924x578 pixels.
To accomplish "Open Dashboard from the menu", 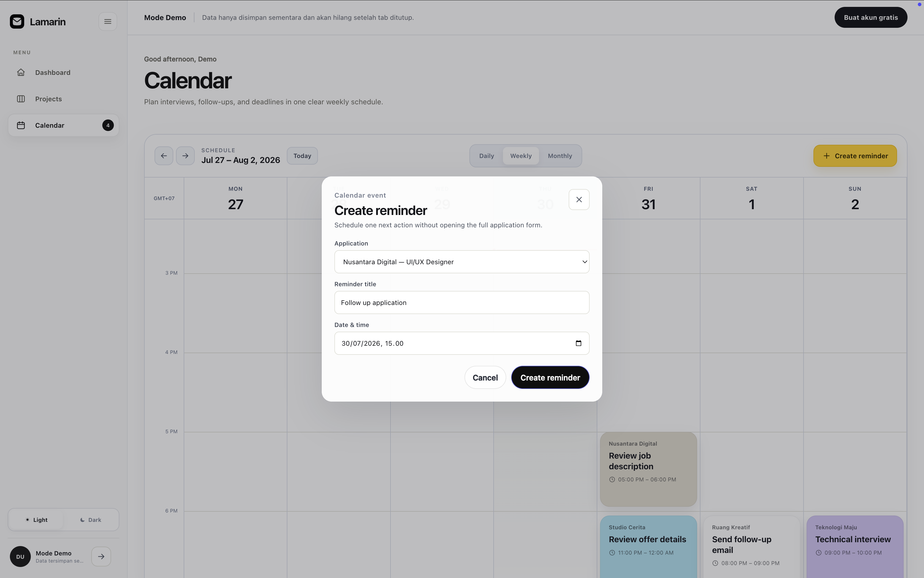I will point(63,72).
